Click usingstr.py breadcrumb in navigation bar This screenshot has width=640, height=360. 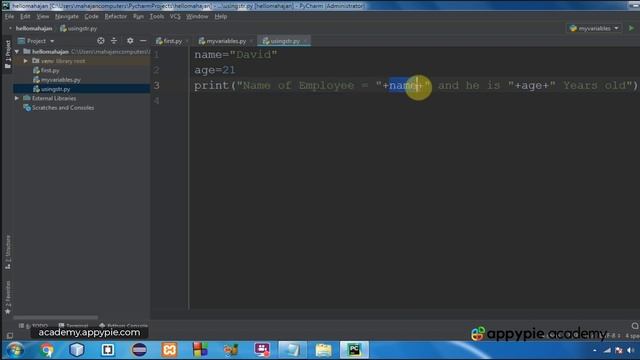tap(78, 29)
